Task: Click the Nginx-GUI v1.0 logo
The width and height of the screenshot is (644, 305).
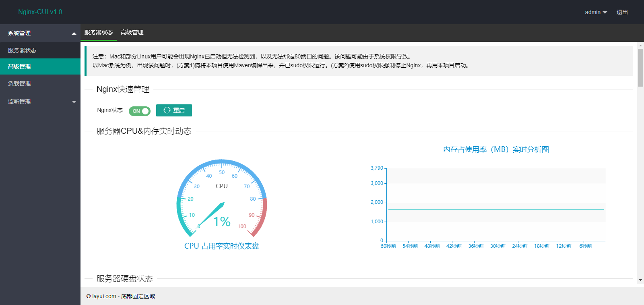Action: coord(40,12)
